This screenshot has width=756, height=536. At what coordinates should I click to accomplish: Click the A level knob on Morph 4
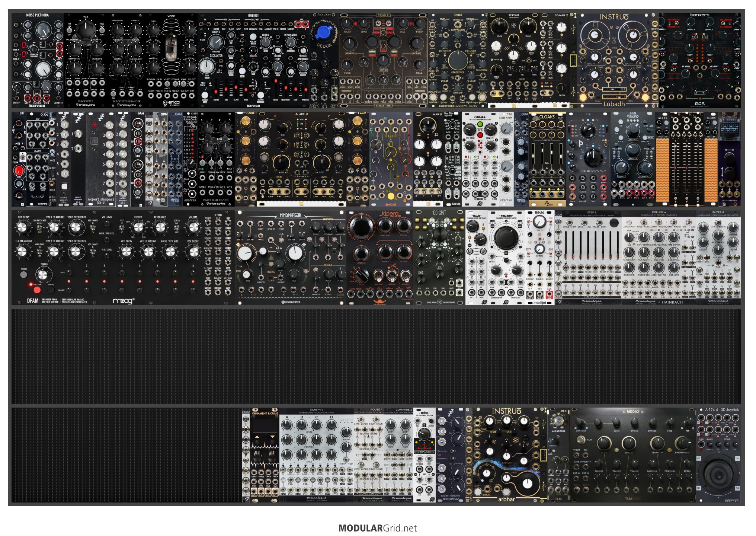pyautogui.click(x=287, y=425)
